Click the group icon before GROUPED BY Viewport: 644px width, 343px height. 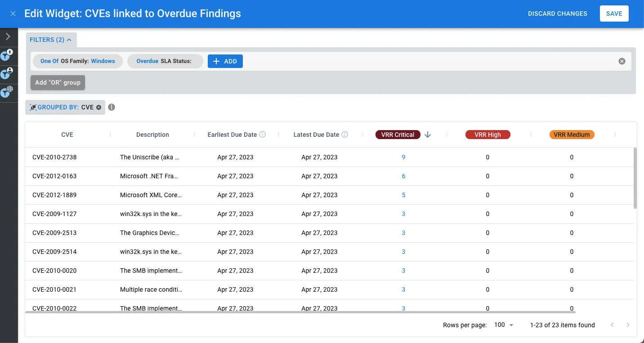pos(33,107)
